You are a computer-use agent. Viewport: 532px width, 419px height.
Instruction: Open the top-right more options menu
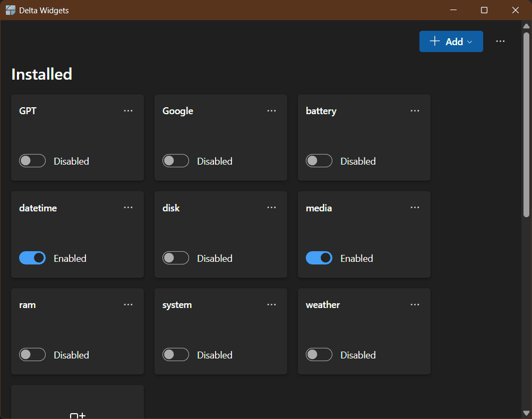coord(500,41)
